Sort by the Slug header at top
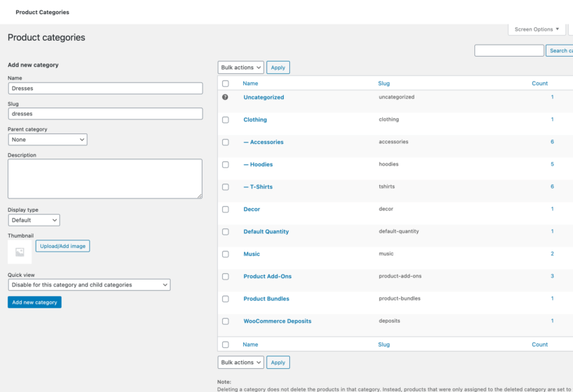Screen dimensions: 573x392 tap(384, 83)
